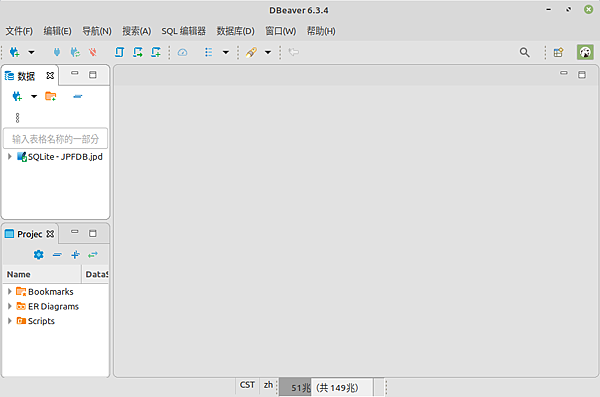This screenshot has height=397, width=600.
Task: Click the highlighter marker icon in the toolbar
Action: coord(251,52)
